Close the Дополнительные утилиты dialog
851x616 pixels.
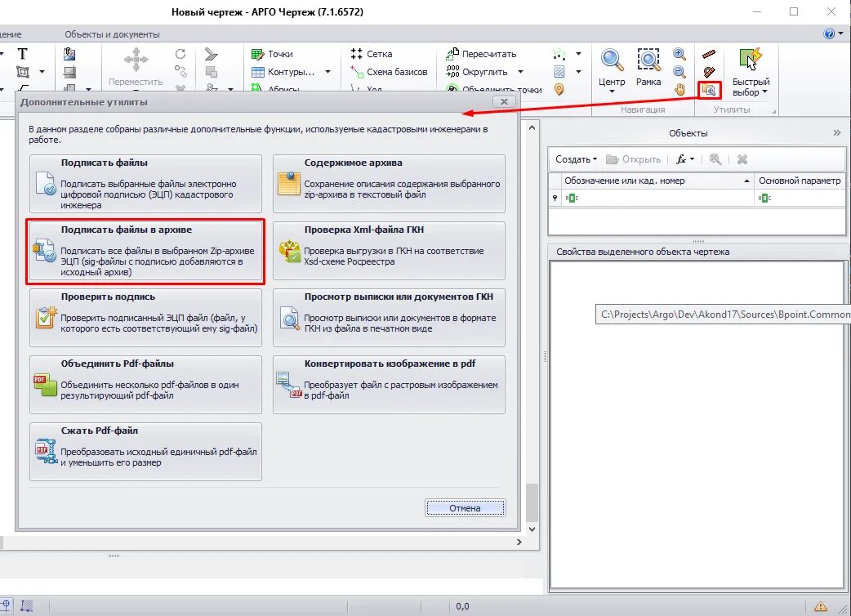(x=504, y=101)
